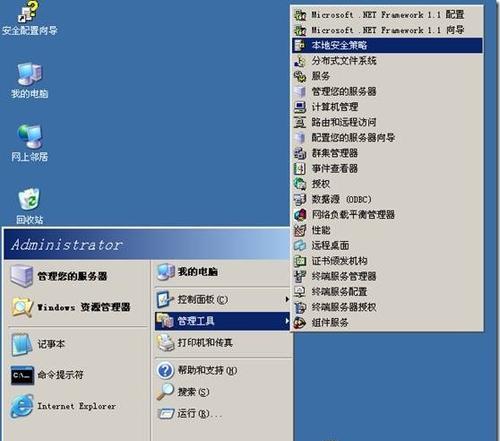This screenshot has width=500, height=441.
Task: Click the 记事本 notepad icon
Action: (x=22, y=344)
